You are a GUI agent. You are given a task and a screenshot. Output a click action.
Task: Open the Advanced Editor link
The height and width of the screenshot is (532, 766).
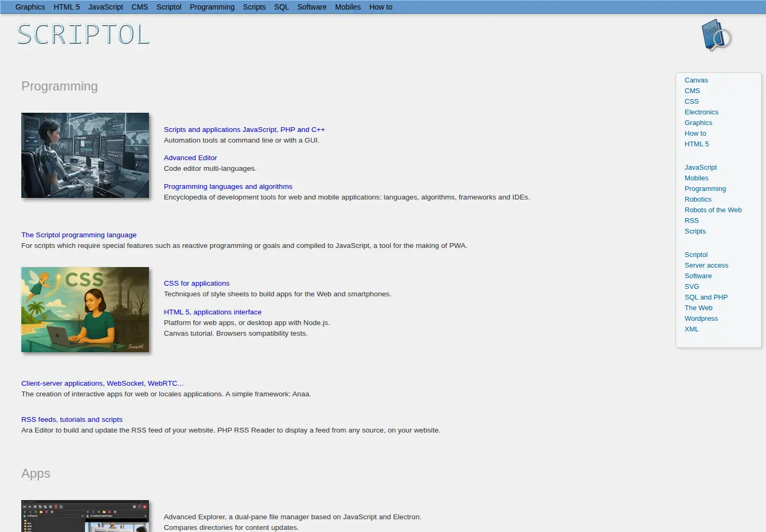click(190, 157)
